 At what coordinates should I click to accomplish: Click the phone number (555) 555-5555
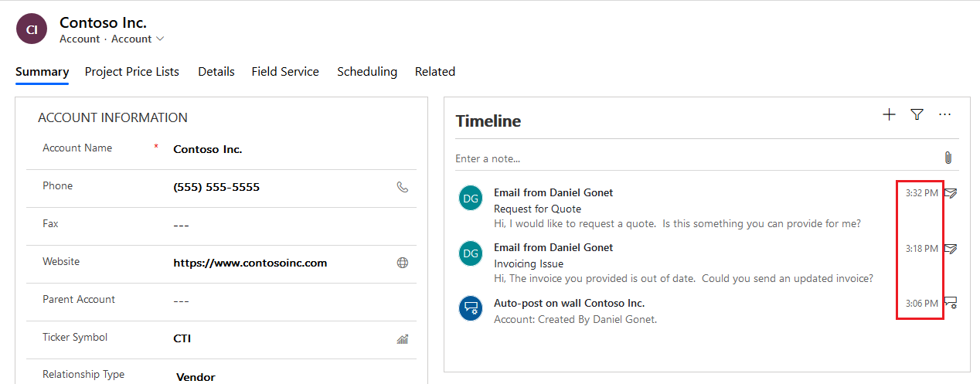coord(216,187)
